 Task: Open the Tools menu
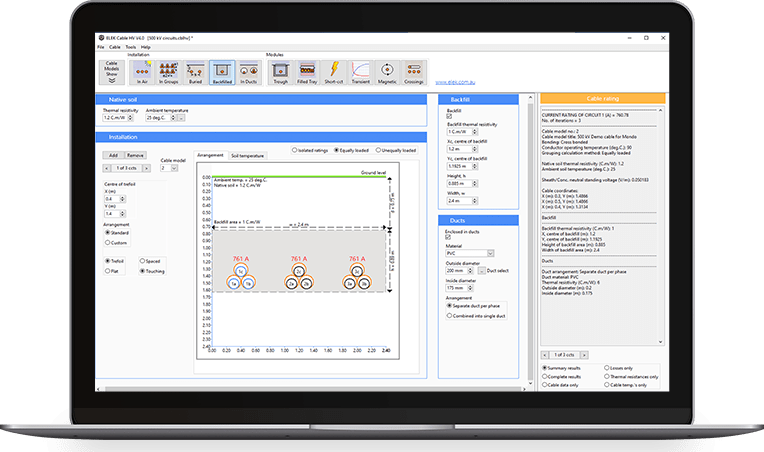(131, 47)
